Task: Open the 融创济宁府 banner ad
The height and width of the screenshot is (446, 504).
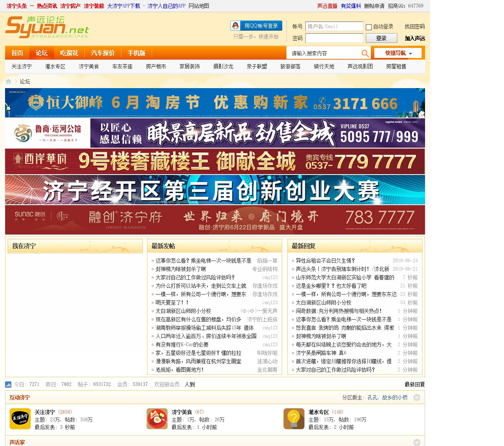Action: coord(215,220)
